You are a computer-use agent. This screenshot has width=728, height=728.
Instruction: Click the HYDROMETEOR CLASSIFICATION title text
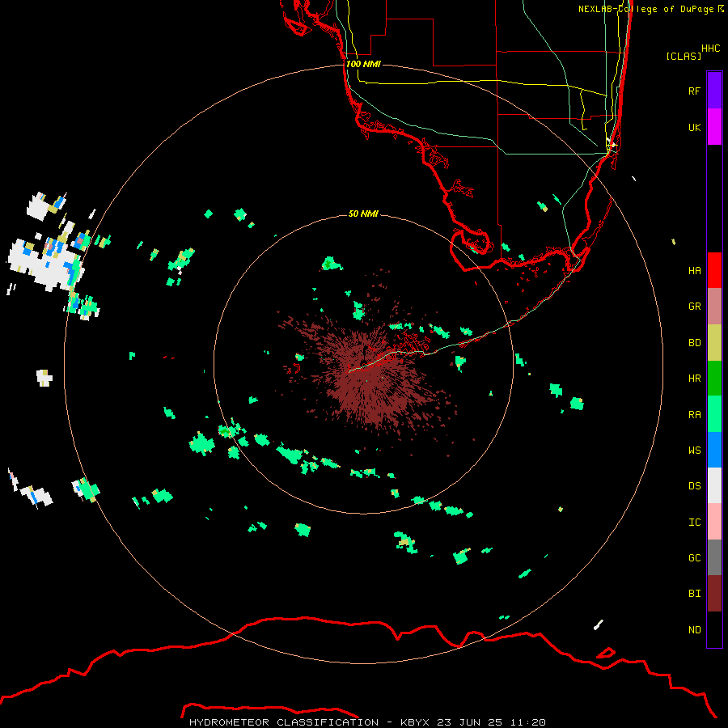284,722
